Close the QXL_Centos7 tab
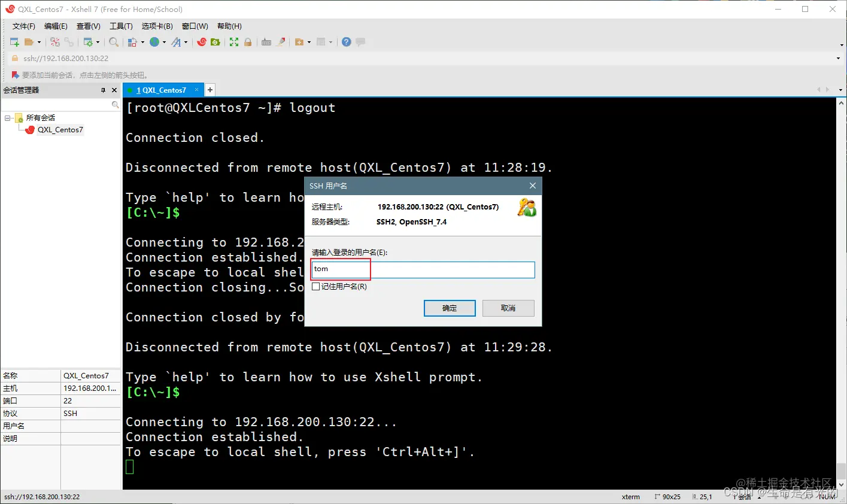Screen dimensions: 847x504 point(196,90)
